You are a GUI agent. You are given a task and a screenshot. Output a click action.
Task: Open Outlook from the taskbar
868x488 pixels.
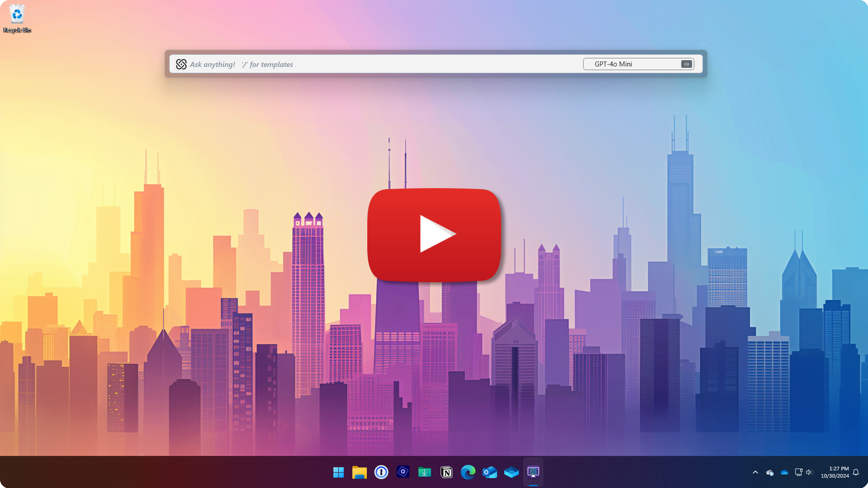(x=490, y=472)
